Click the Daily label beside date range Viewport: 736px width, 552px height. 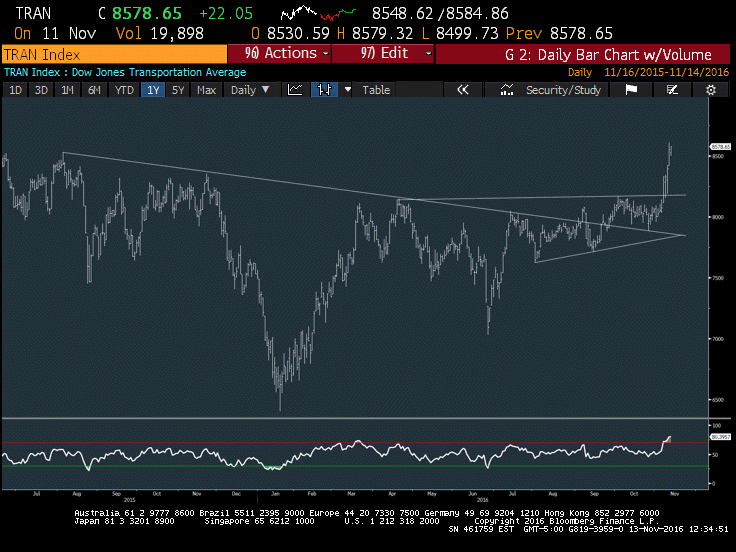pos(580,72)
